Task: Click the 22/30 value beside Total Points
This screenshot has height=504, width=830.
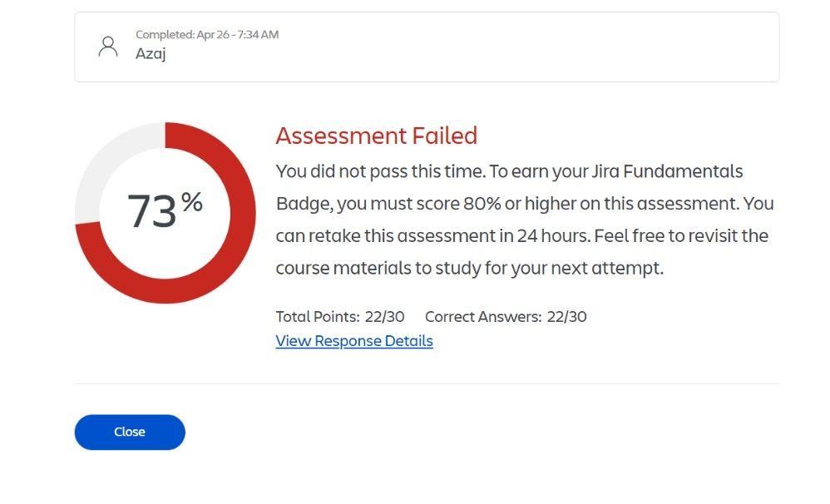Action: click(384, 317)
